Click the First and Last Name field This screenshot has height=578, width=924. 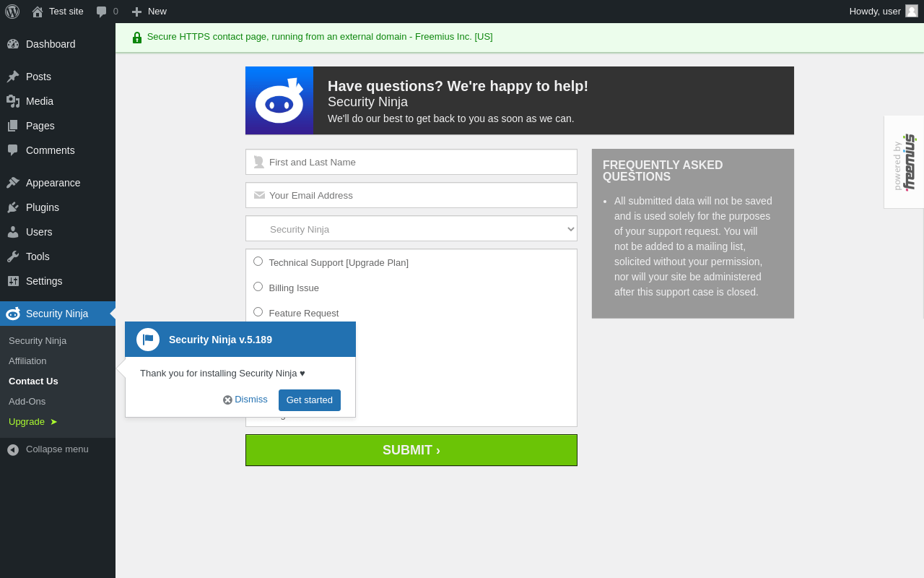coord(411,162)
